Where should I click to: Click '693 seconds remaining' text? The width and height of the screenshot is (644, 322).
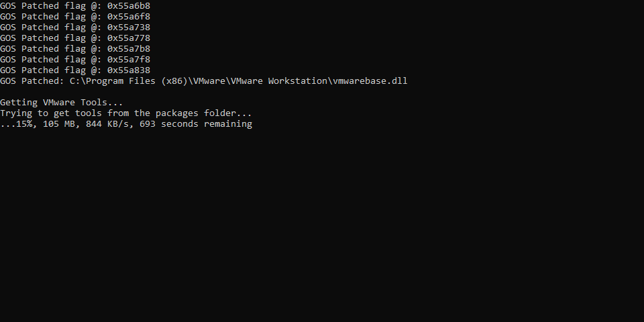pyautogui.click(x=196, y=124)
